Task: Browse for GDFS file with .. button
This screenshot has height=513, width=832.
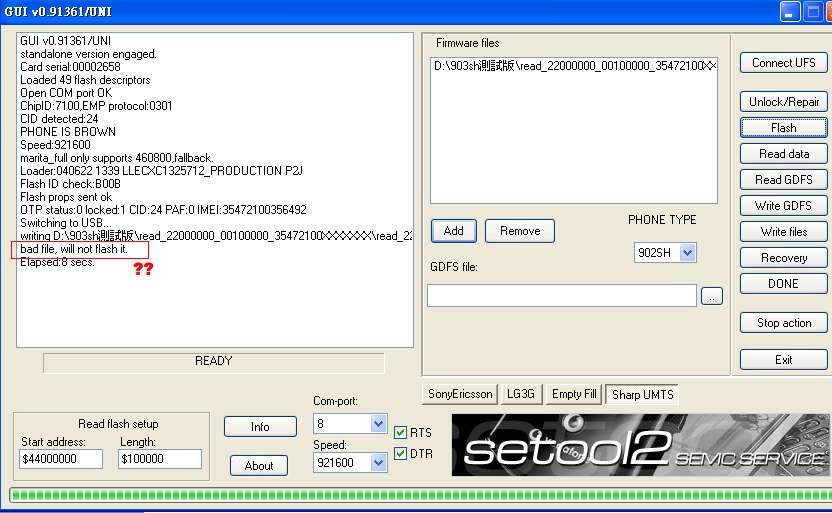Action: 711,296
